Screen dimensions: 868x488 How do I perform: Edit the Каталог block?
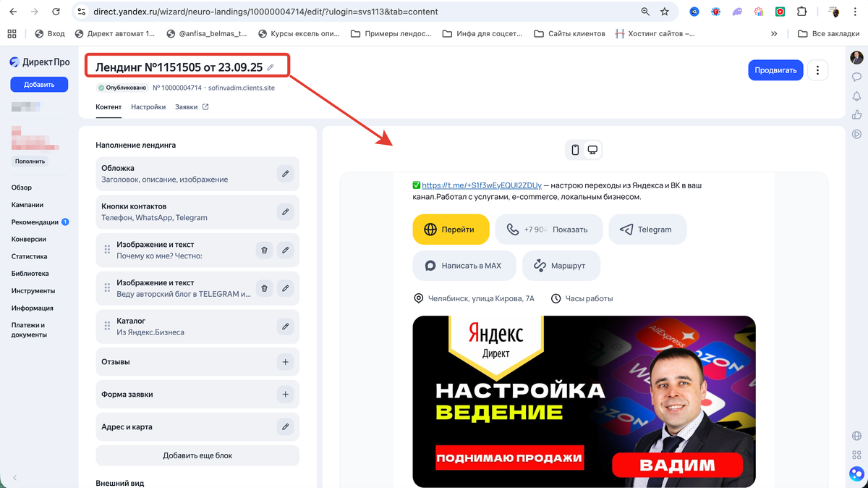click(286, 327)
